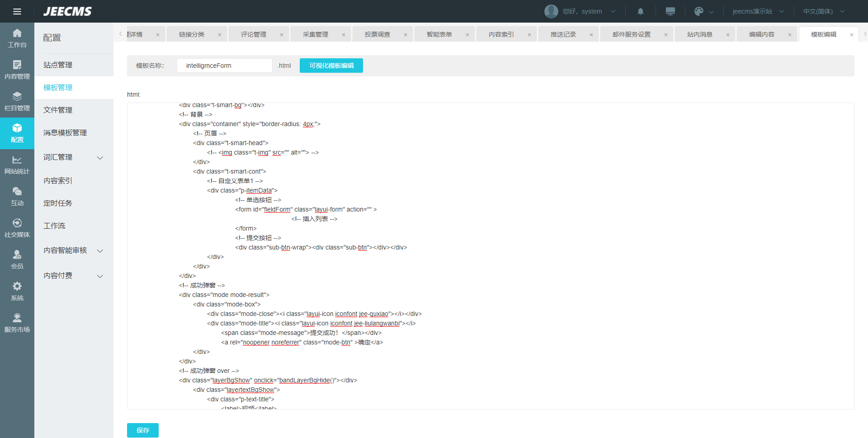
Task: Open 网站统计 sidebar icon
Action: click(x=17, y=165)
